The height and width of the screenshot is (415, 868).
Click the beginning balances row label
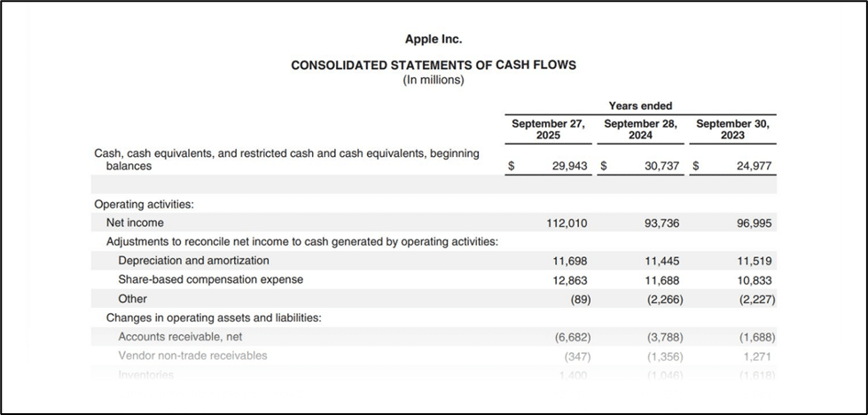(x=286, y=160)
